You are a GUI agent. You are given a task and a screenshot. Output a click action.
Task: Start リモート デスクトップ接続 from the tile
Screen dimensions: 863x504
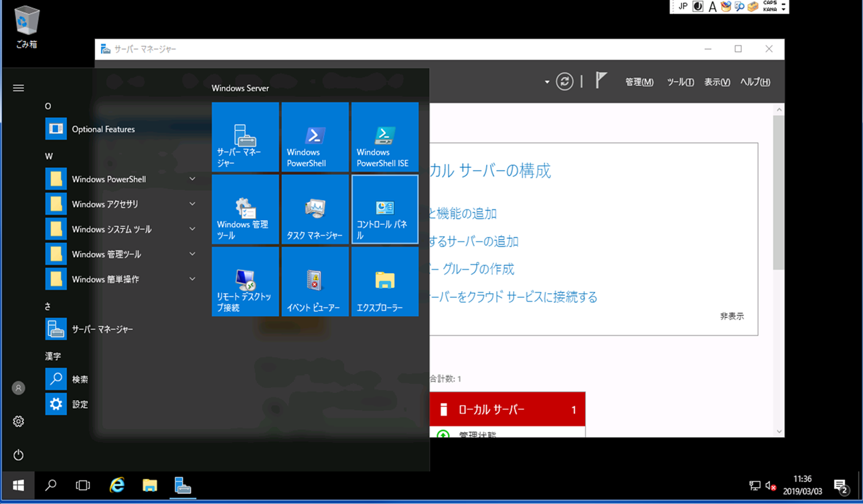(x=245, y=281)
